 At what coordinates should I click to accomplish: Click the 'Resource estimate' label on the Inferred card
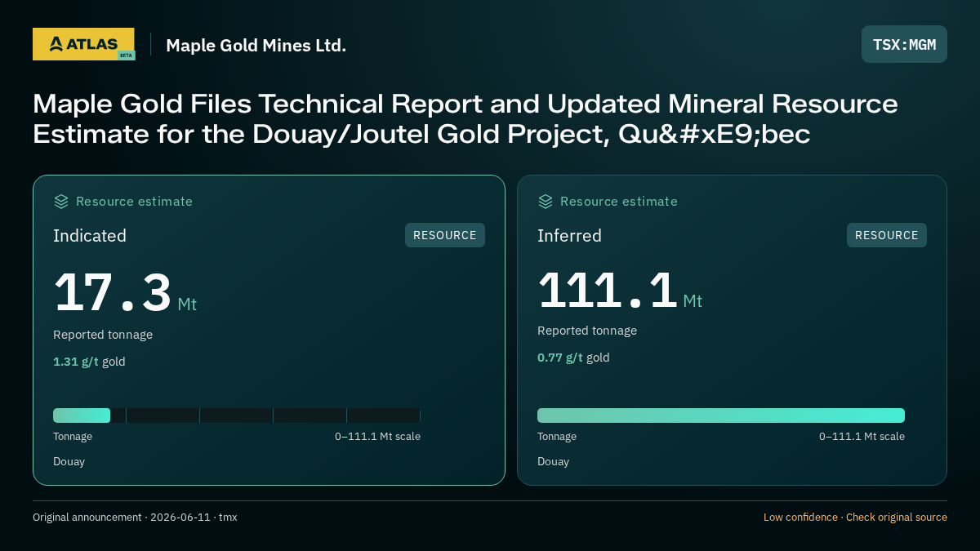[618, 202]
